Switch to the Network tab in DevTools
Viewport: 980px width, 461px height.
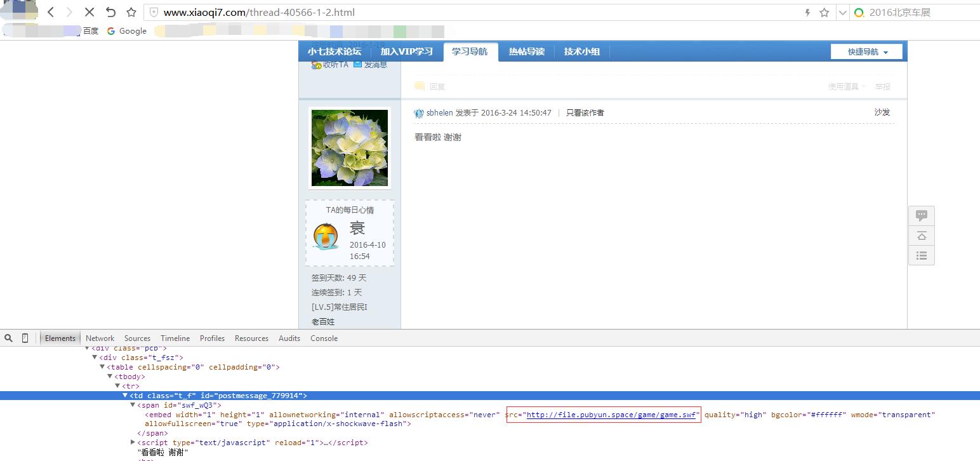[100, 338]
